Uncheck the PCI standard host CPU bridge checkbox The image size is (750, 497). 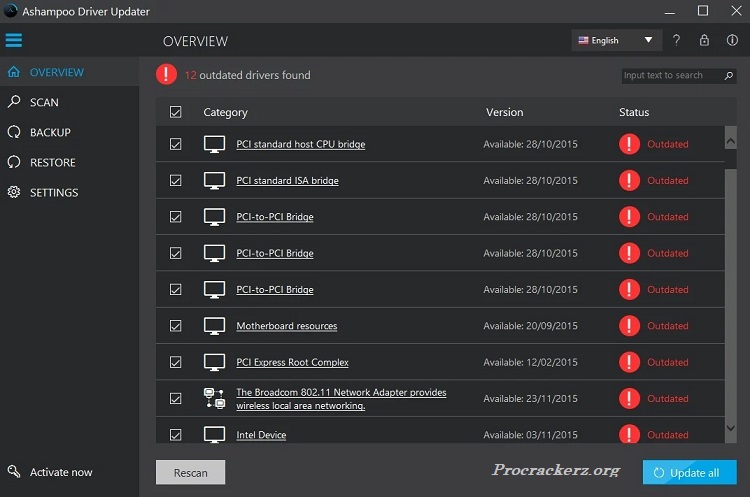tap(176, 144)
